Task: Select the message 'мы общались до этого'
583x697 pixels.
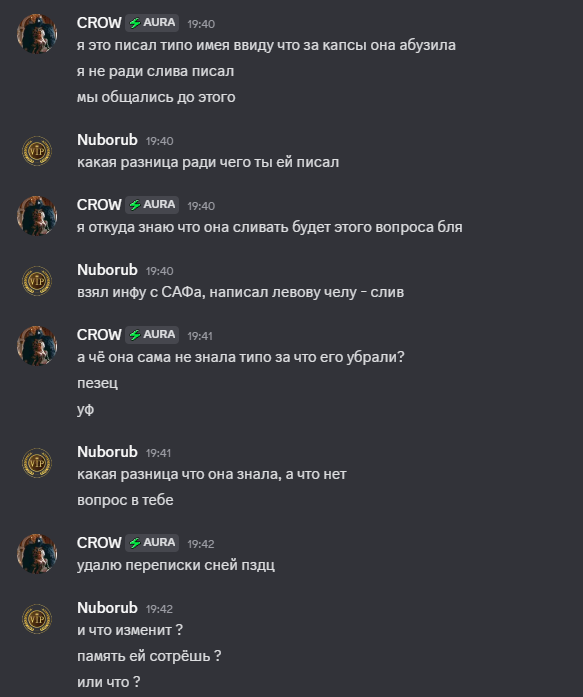Action: (156, 97)
